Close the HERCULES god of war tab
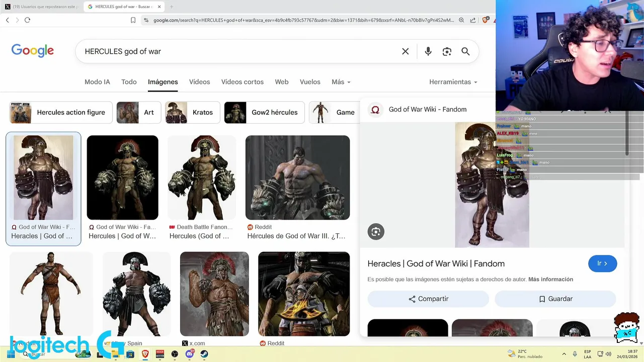 159,7
